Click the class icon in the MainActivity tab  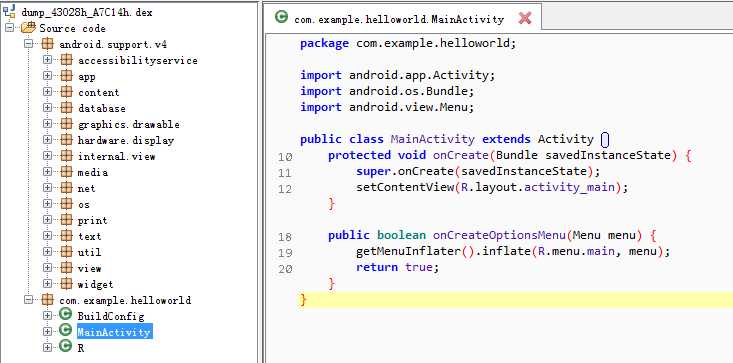(x=281, y=17)
